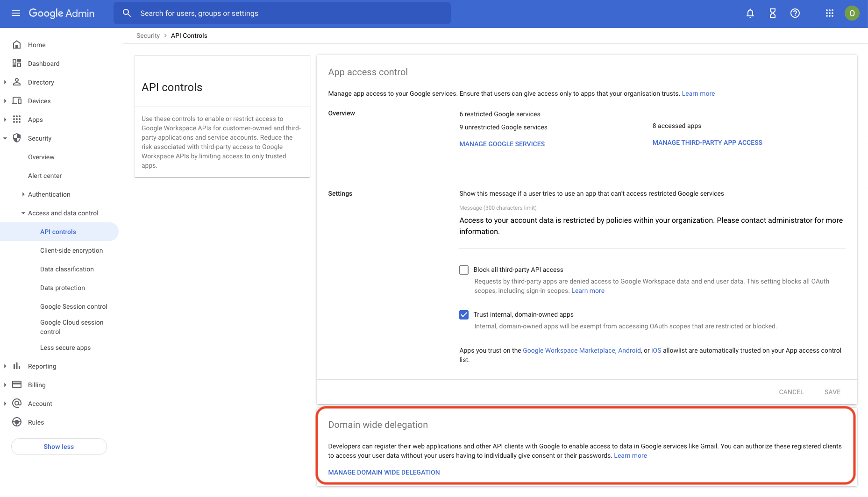Viewport: 868px width, 497px height.
Task: Expand the Directory section arrow
Action: tap(5, 82)
